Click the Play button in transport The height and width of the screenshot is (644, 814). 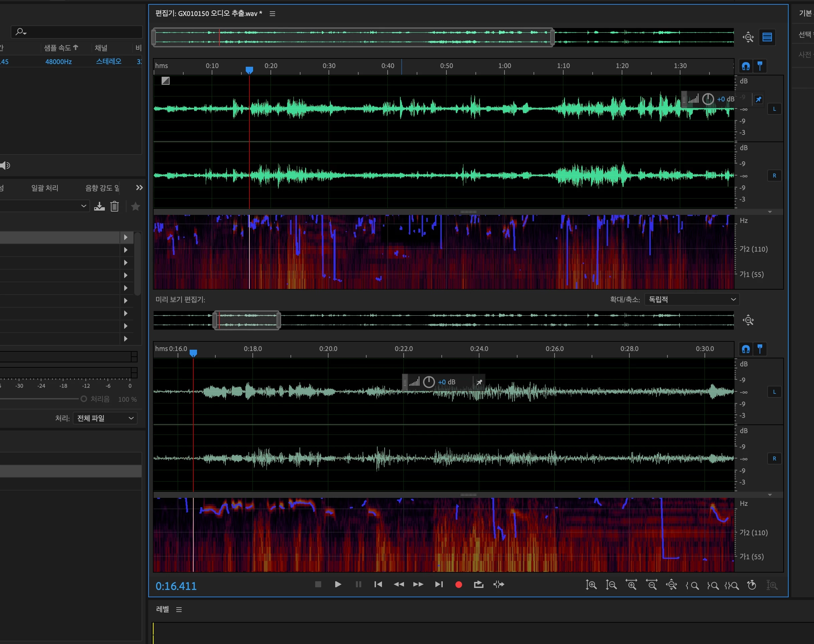[338, 584]
